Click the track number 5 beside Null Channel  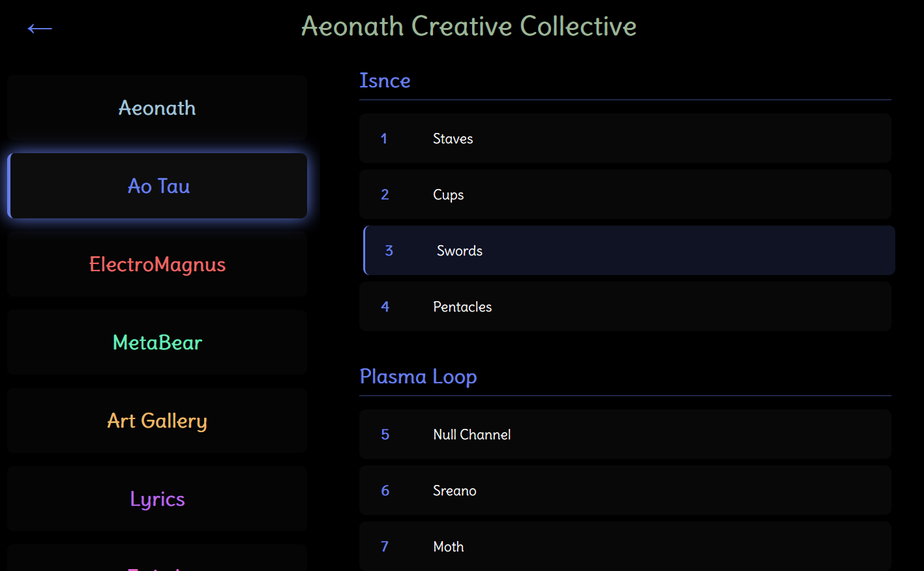click(x=385, y=434)
